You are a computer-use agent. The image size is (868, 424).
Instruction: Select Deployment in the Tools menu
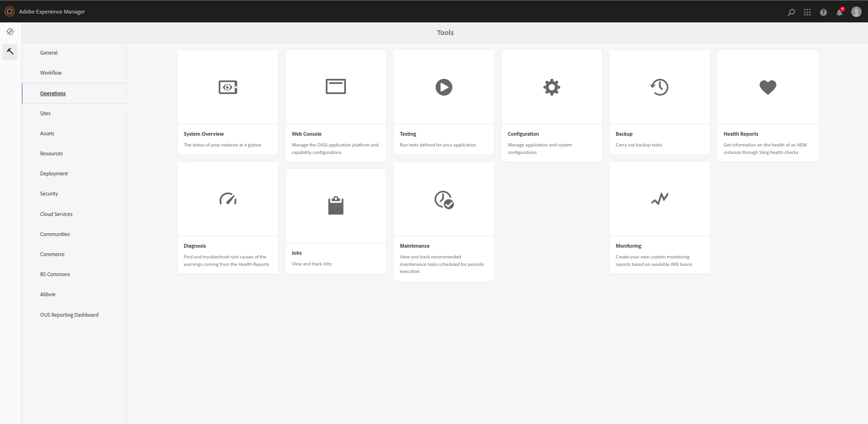pyautogui.click(x=54, y=174)
